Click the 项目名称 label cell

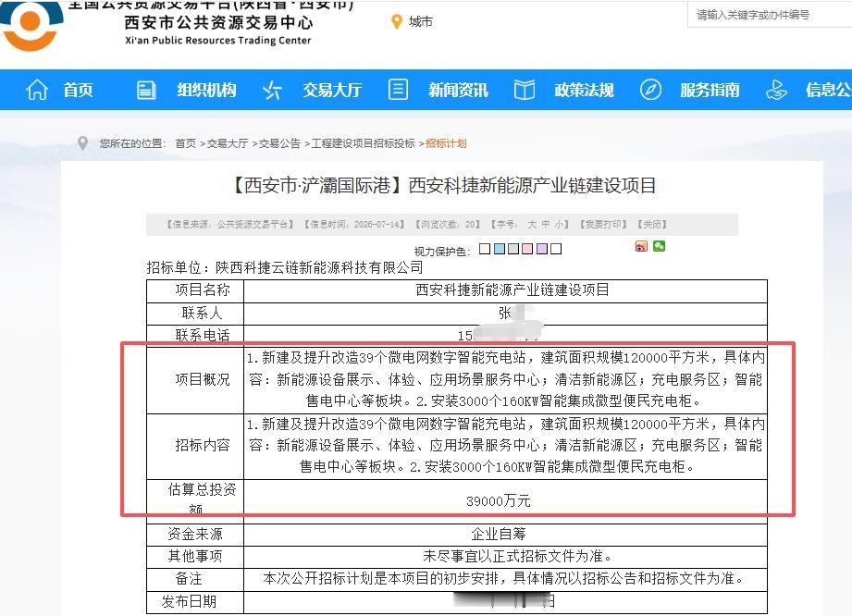[195, 290]
